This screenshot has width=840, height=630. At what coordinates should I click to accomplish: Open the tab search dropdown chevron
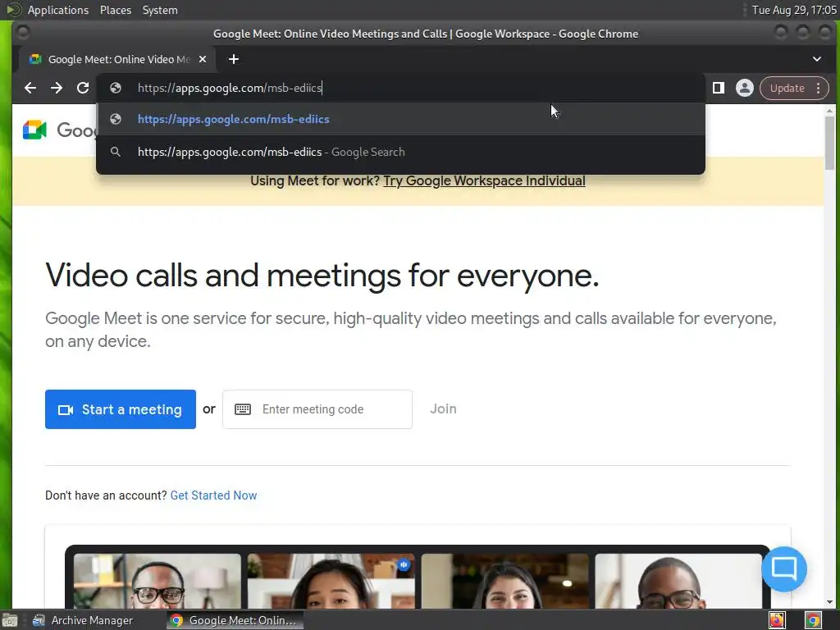pos(817,59)
